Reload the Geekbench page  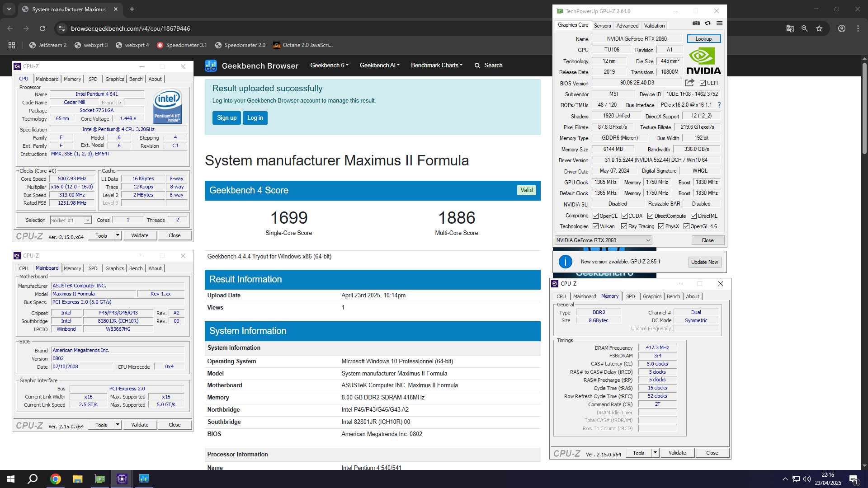click(42, 28)
